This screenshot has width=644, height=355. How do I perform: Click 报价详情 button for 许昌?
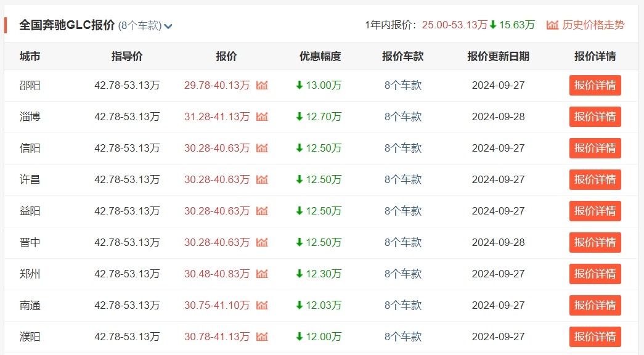[595, 179]
